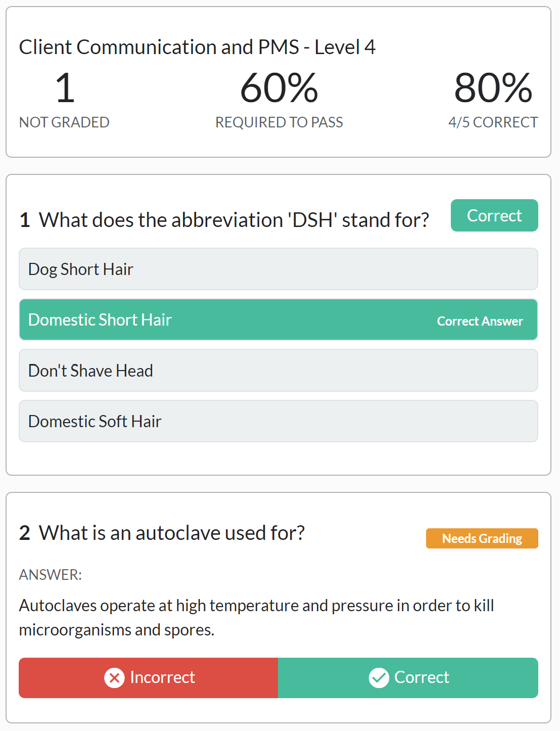
Task: Click the '80% 4/5 CORRECT' score display
Action: [492, 99]
